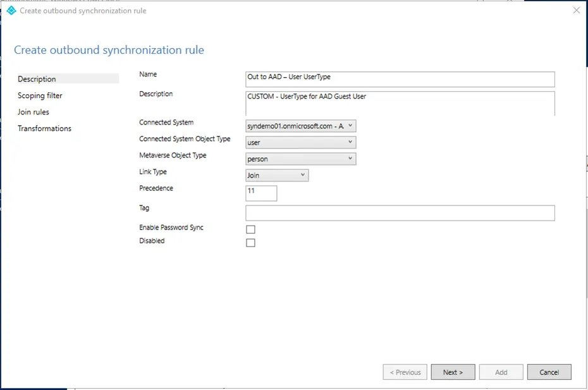Expand the Connected System Object Type dropdown
The image size is (588, 390).
coord(301,143)
